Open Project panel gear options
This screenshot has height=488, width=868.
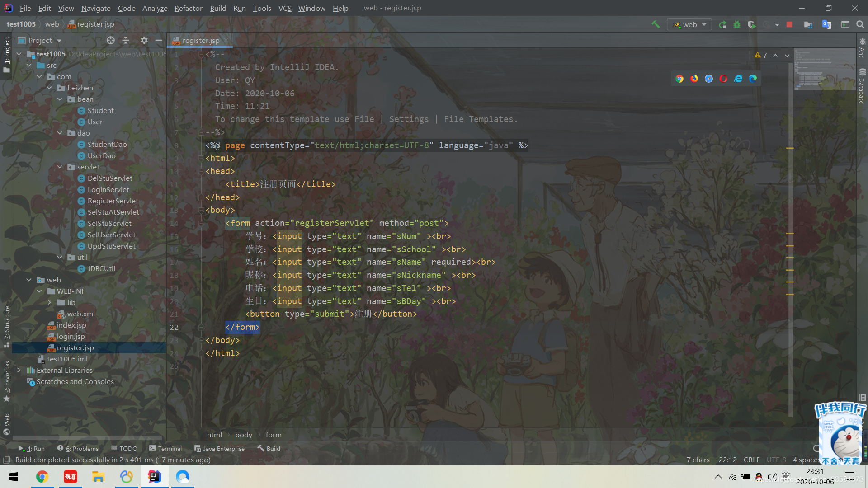tap(144, 40)
